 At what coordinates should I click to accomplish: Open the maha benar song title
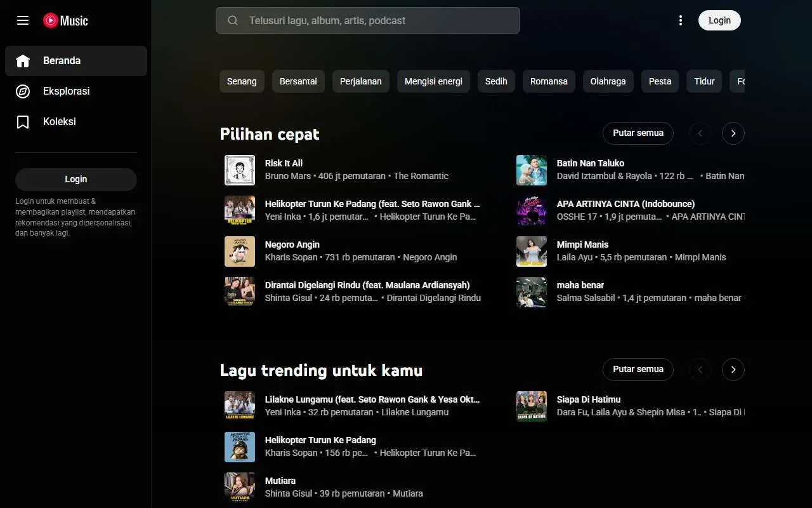580,285
